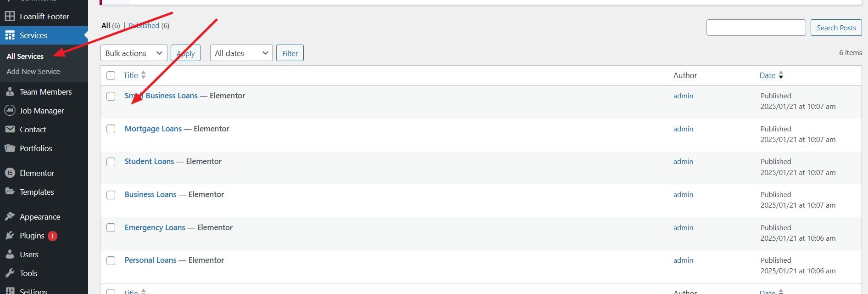
Task: Click the Plugins plug icon
Action: 10,236
